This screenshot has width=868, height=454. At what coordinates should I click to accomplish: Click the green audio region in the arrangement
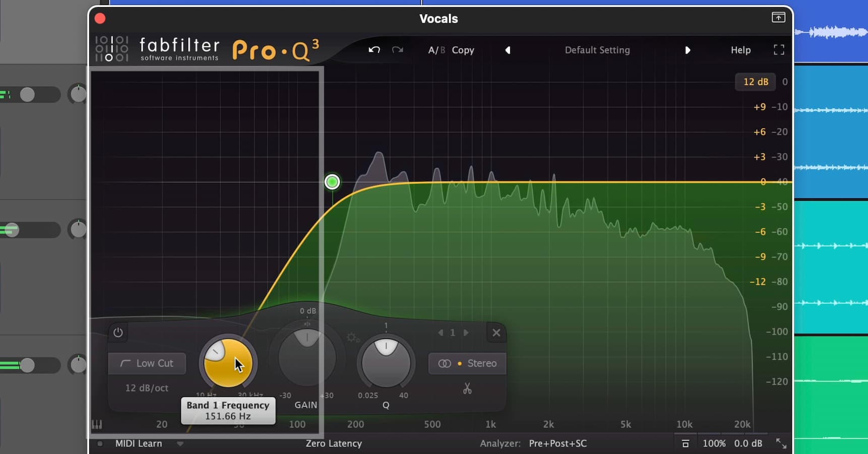tap(831, 394)
